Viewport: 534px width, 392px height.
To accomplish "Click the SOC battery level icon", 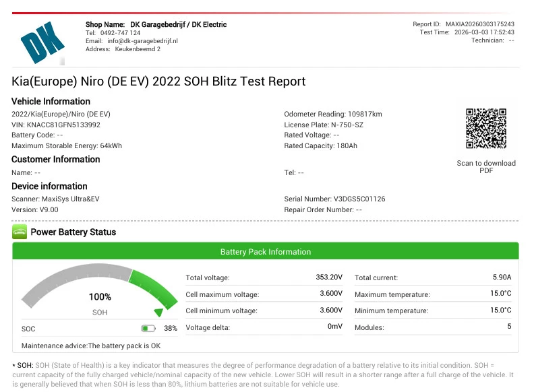I will (148, 329).
